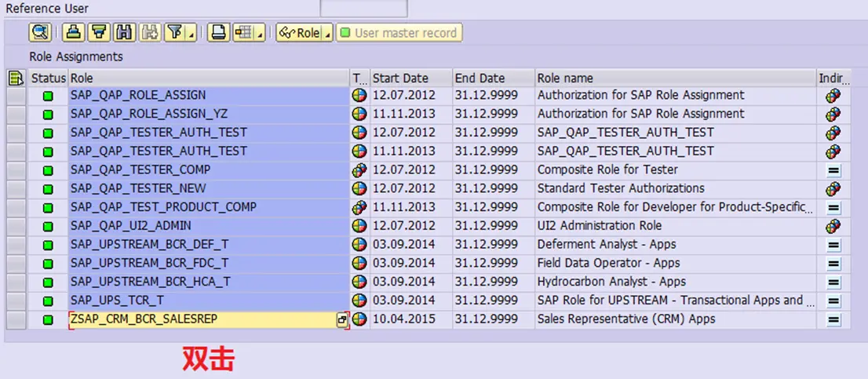Open value help on ZSAP_CRM_BCR_SALESREP field
Image resolution: width=868 pixels, height=379 pixels.
[343, 320]
